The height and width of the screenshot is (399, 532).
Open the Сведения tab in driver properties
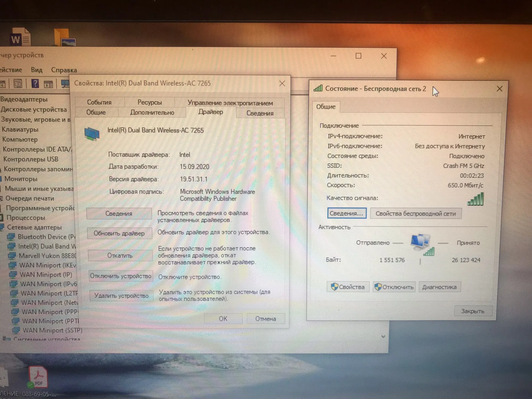tap(260, 113)
